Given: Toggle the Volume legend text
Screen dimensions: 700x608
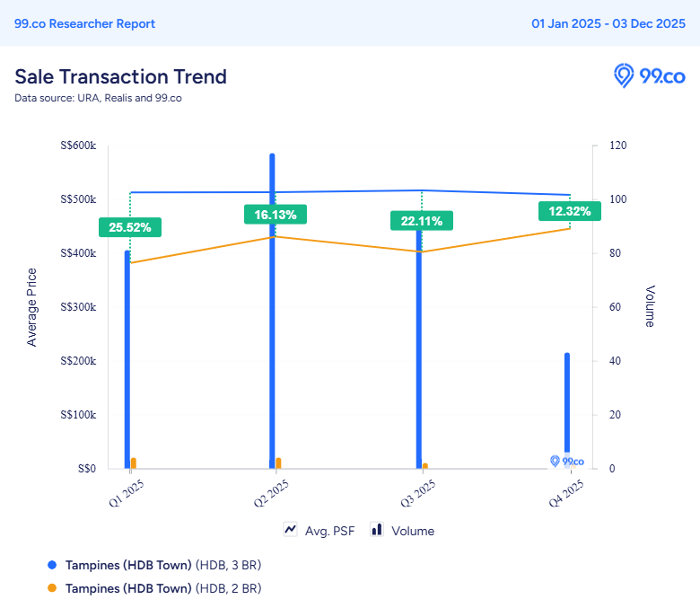Looking at the screenshot, I should tap(413, 531).
